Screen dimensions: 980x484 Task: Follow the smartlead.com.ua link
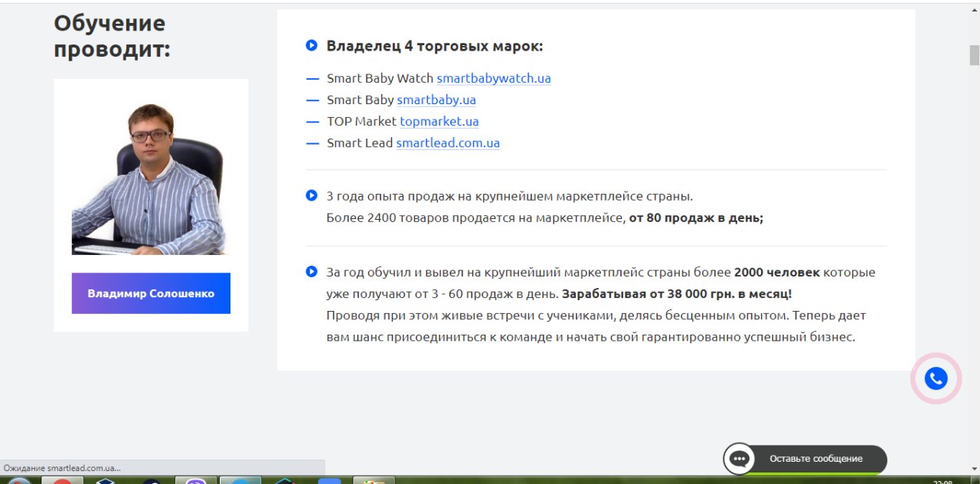coord(448,142)
